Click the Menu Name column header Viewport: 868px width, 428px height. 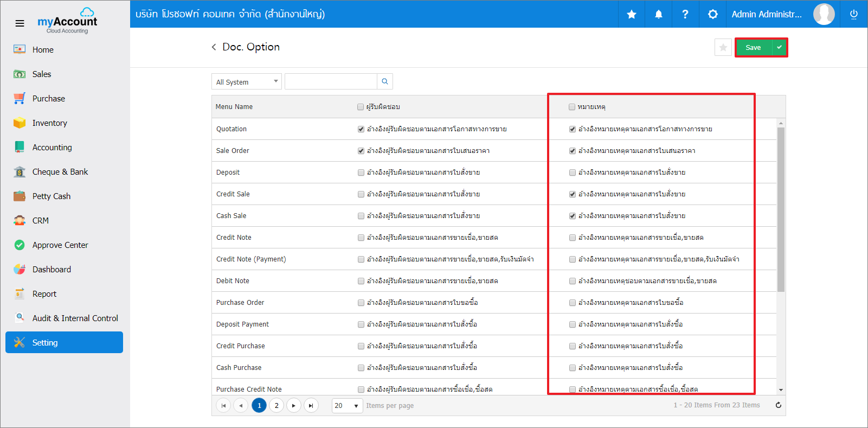click(x=234, y=107)
